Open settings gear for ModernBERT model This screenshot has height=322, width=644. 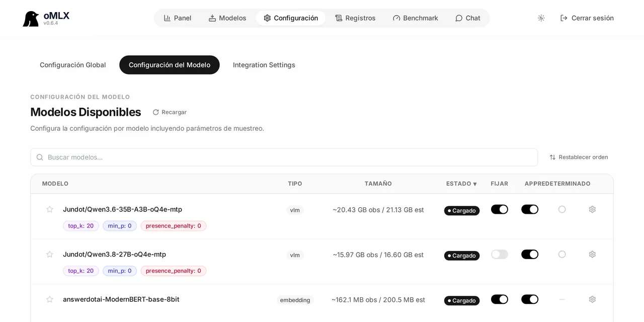(592, 299)
